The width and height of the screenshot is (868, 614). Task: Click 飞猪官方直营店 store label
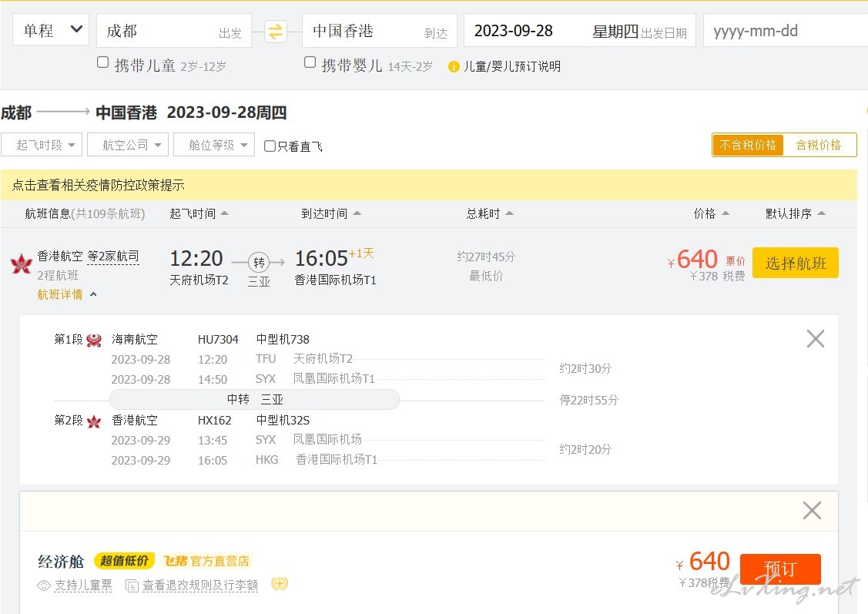(x=206, y=561)
